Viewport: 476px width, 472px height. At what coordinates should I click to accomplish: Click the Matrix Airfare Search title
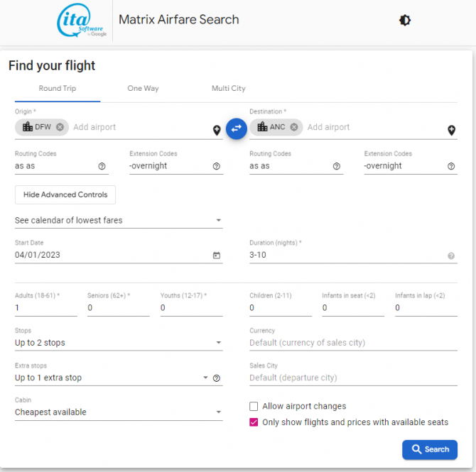coord(179,20)
